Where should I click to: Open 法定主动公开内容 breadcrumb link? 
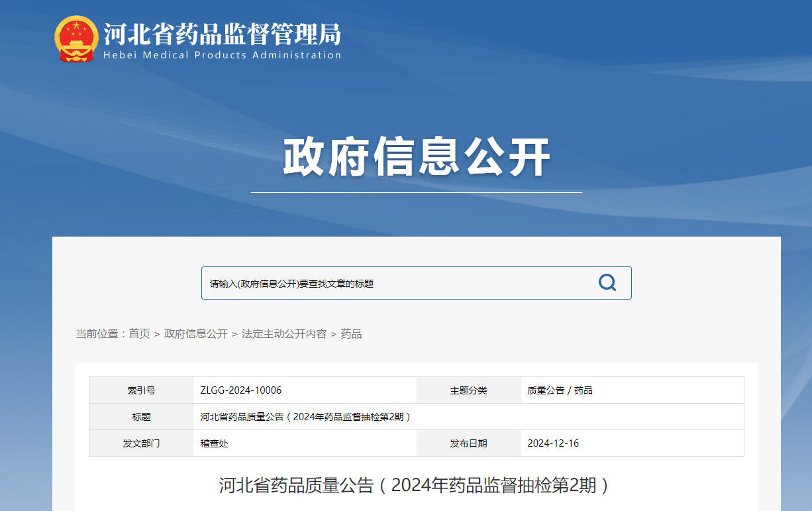[x=284, y=334]
